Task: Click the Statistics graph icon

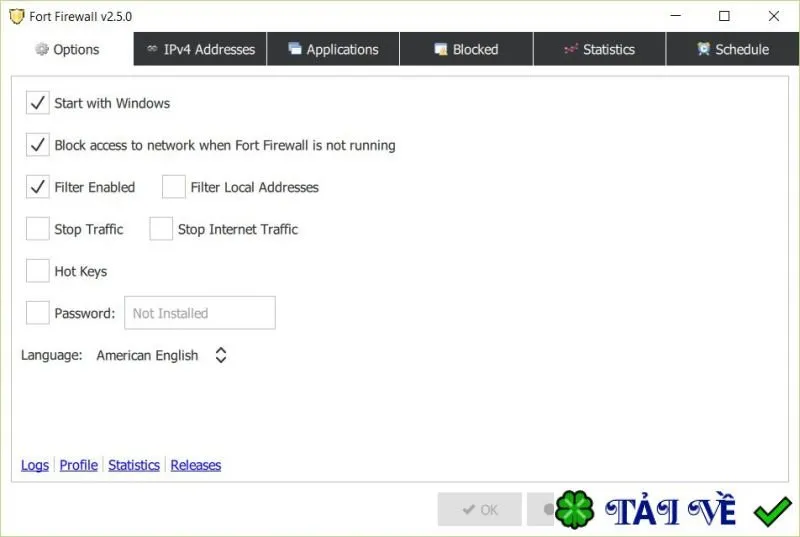Action: pos(571,49)
